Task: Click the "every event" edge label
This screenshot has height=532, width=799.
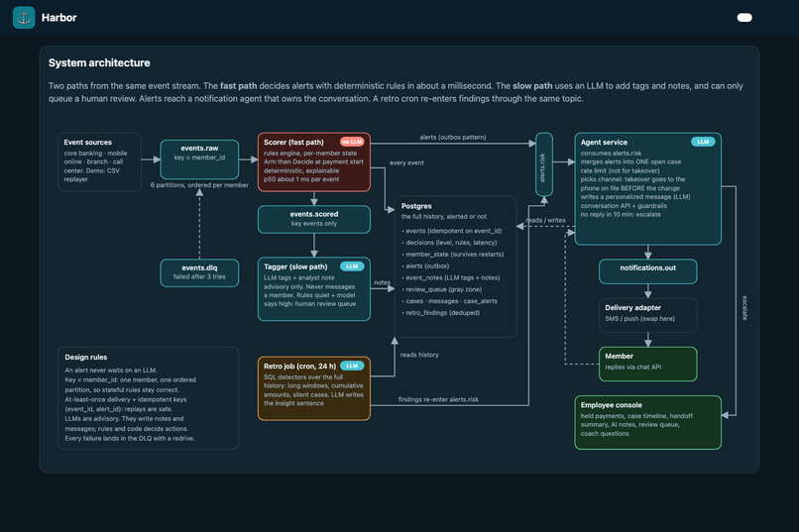Action: click(406, 162)
